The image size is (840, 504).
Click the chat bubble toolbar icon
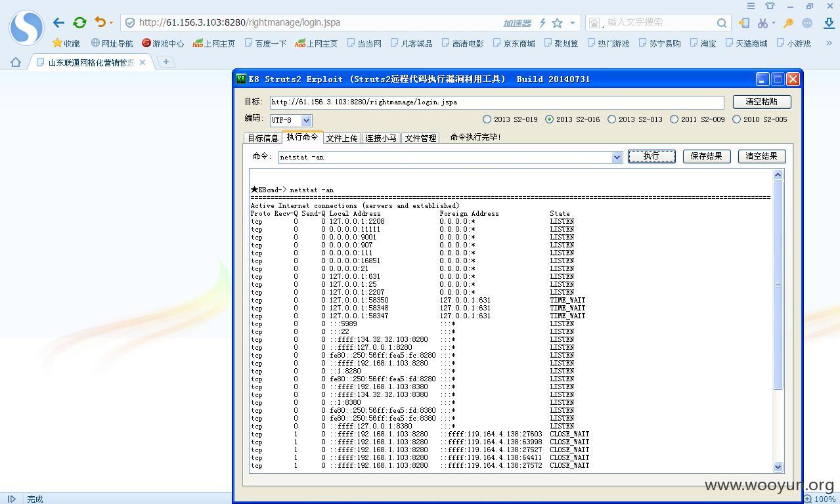pyautogui.click(x=807, y=23)
